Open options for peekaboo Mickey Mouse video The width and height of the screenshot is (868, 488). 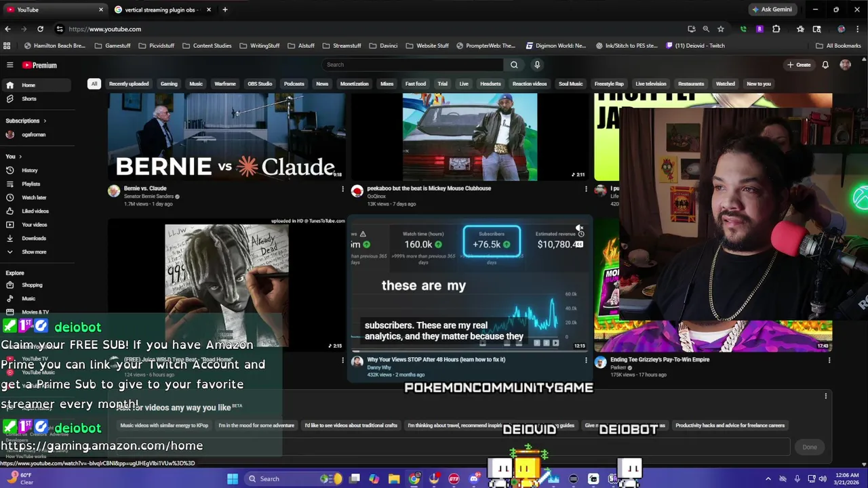(x=586, y=189)
